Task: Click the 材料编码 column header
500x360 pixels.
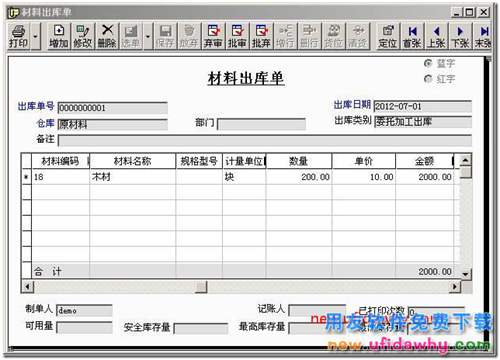Action: click(x=60, y=161)
